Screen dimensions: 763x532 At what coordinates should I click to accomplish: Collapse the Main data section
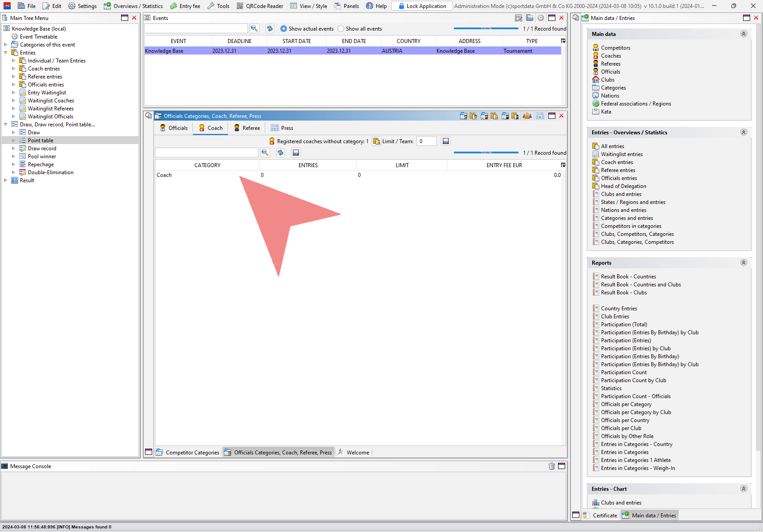744,34
